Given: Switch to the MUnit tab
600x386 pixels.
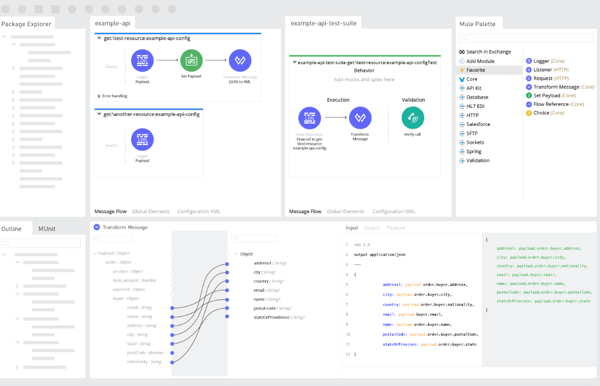Looking at the screenshot, I should [x=47, y=229].
